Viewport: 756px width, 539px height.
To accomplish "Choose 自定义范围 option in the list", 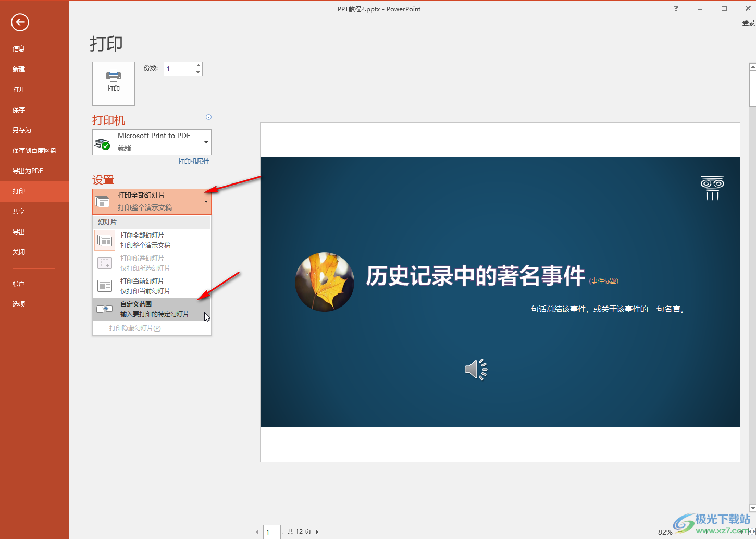I will click(152, 309).
